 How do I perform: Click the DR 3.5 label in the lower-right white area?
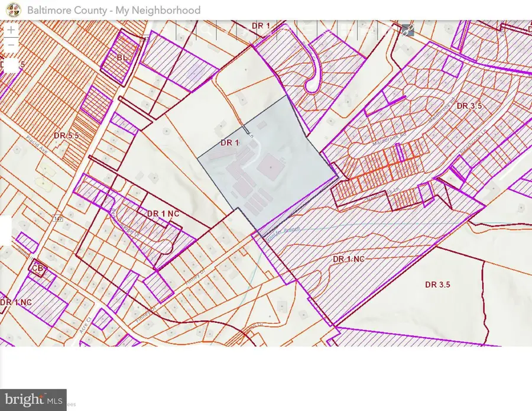[438, 284]
